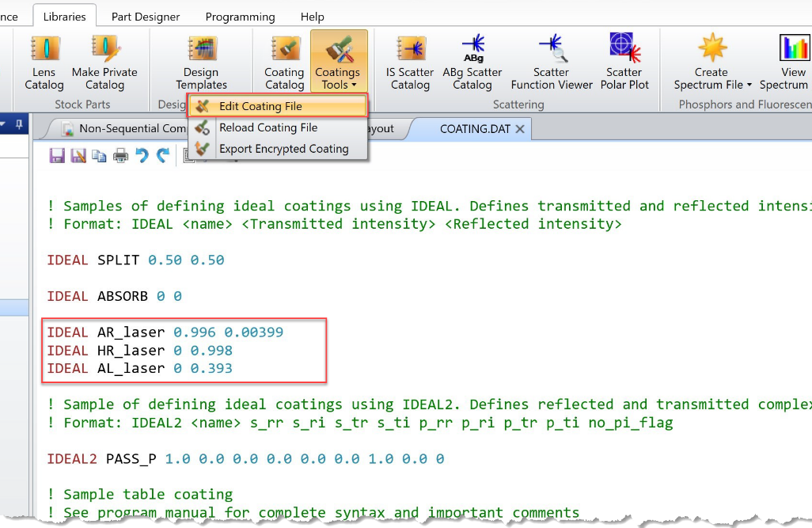The image size is (812, 528).
Task: Click the IDEAL SPLIT 0.50 0.50 line
Action: click(135, 260)
